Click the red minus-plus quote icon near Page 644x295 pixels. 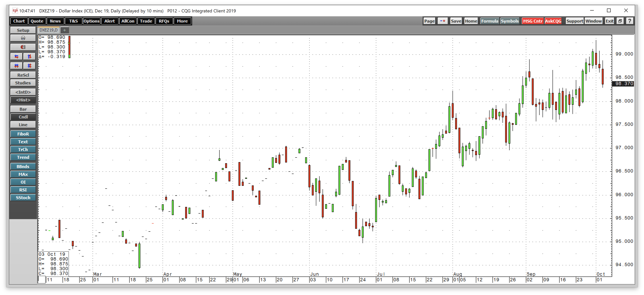click(x=443, y=21)
